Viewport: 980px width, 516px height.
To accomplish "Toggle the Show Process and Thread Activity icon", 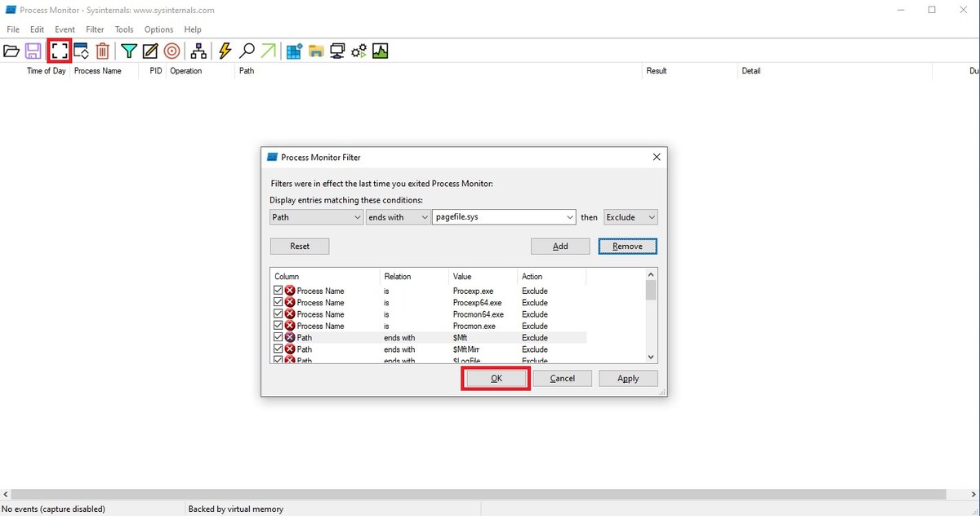I will click(359, 51).
